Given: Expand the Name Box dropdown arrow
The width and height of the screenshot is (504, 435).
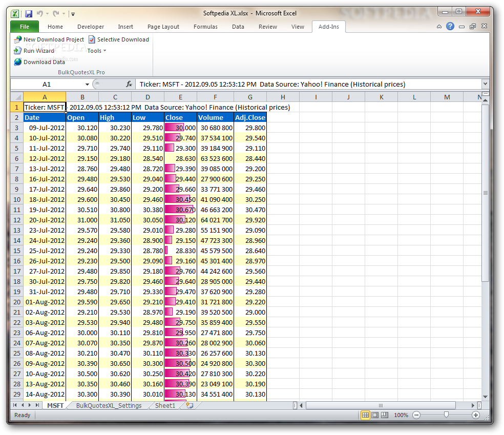Looking at the screenshot, I should (x=87, y=84).
